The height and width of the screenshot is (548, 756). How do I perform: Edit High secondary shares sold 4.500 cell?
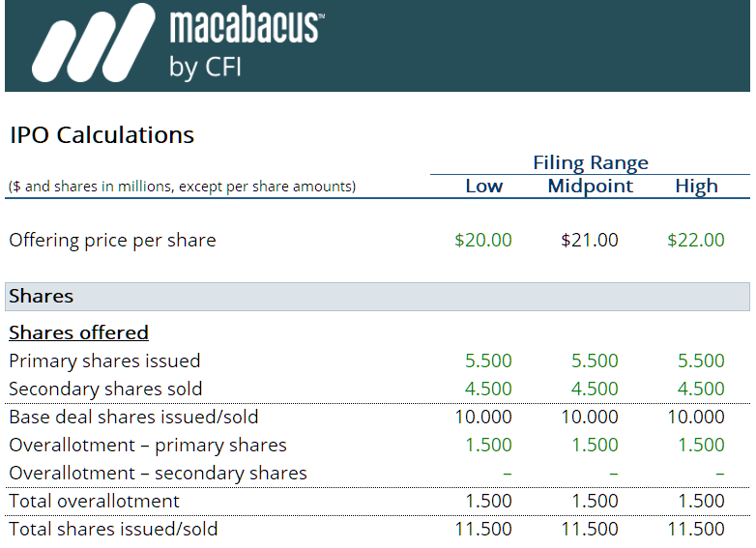(701, 389)
